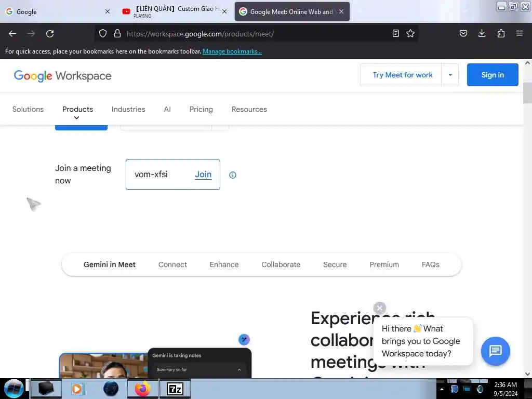Open the Extensions puzzle icon
Viewport: 532px width, 399px height.
pyautogui.click(x=501, y=33)
